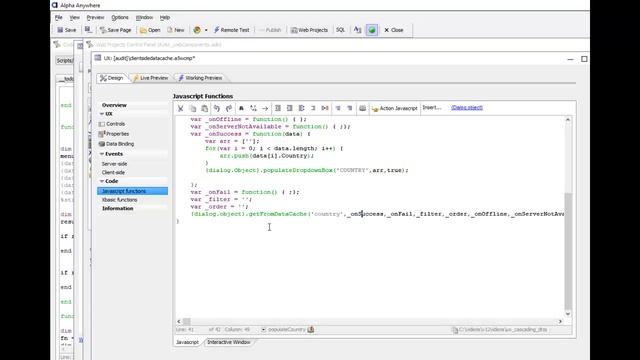Open the {Dialog.object} link

click(467, 108)
